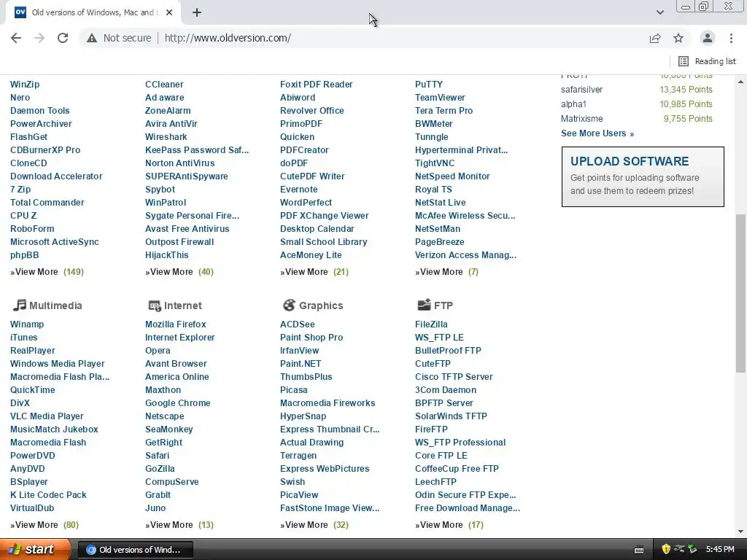Open the Total Commander link
This screenshot has width=747, height=560.
pyautogui.click(x=47, y=203)
